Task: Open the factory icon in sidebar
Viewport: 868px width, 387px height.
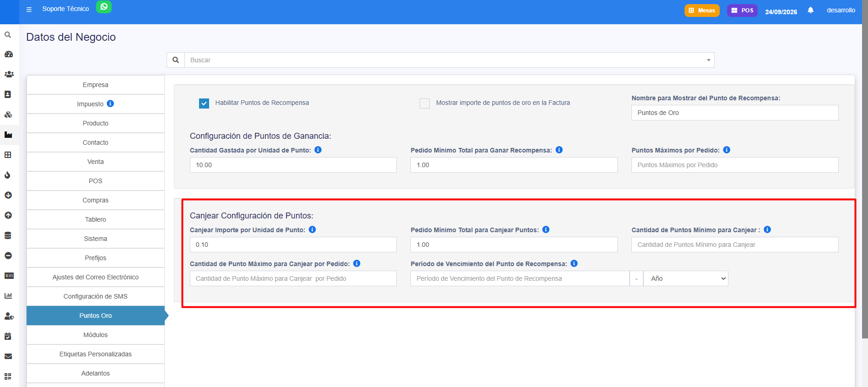Action: (x=8, y=135)
